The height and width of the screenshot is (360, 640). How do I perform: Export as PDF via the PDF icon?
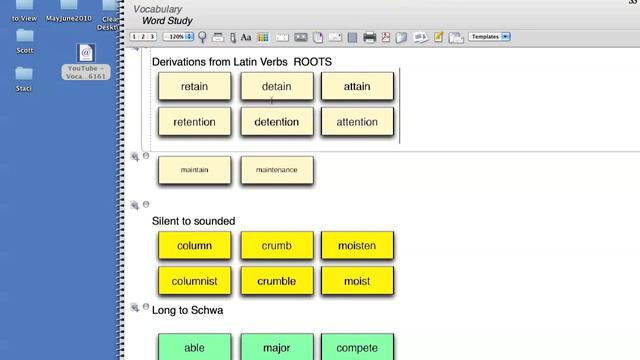point(386,37)
